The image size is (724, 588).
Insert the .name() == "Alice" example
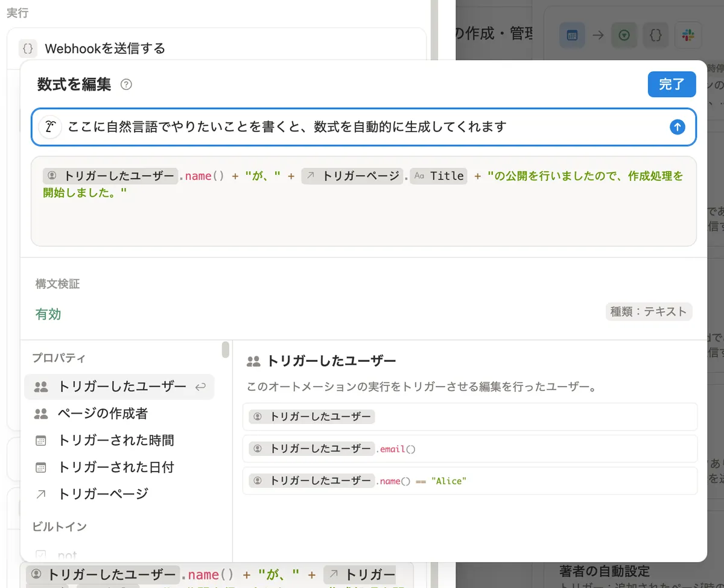tap(469, 481)
